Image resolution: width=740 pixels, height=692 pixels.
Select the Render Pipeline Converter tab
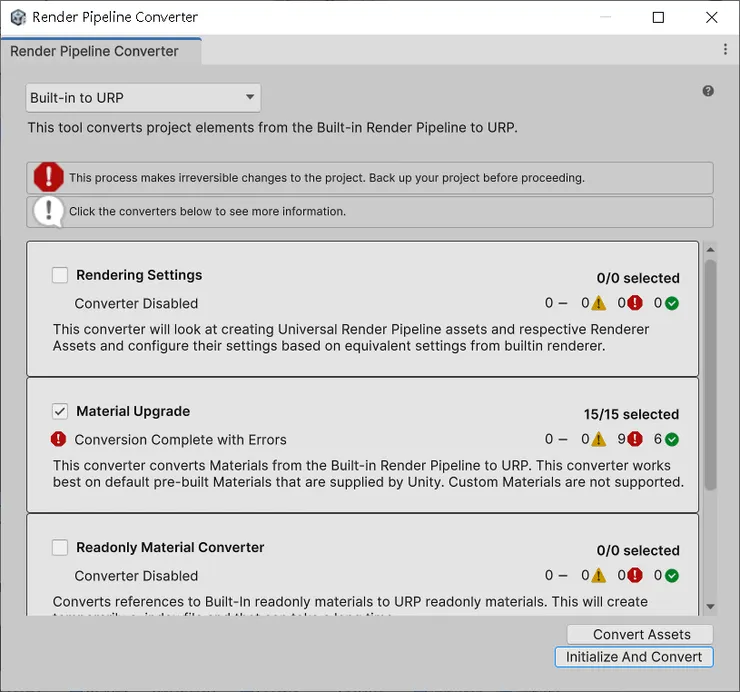pos(94,51)
